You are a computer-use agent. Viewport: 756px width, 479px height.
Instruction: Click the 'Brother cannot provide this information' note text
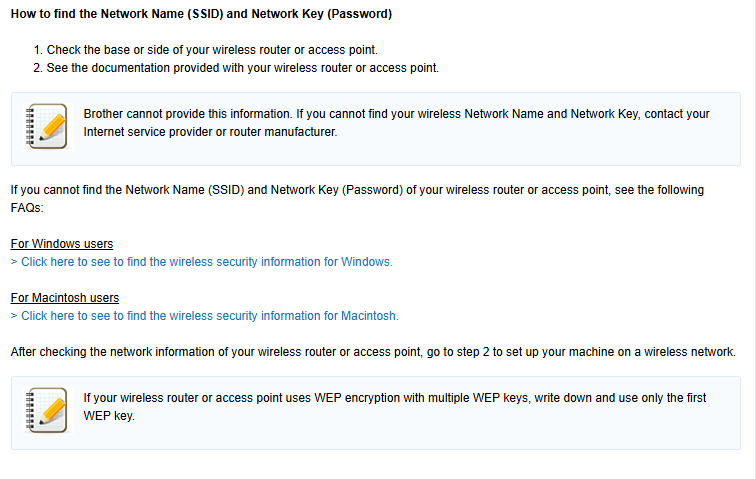coord(396,123)
